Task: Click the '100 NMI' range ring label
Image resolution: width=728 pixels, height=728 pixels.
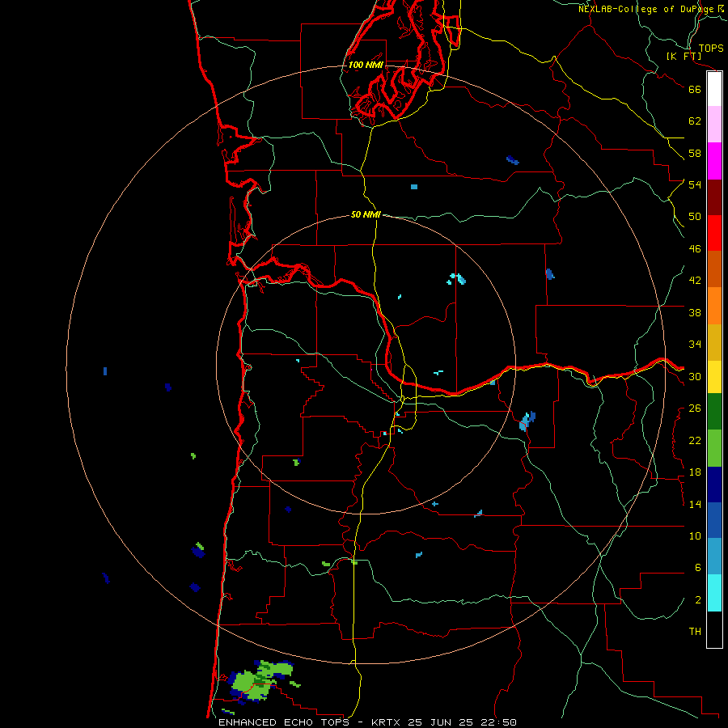Action: (366, 65)
